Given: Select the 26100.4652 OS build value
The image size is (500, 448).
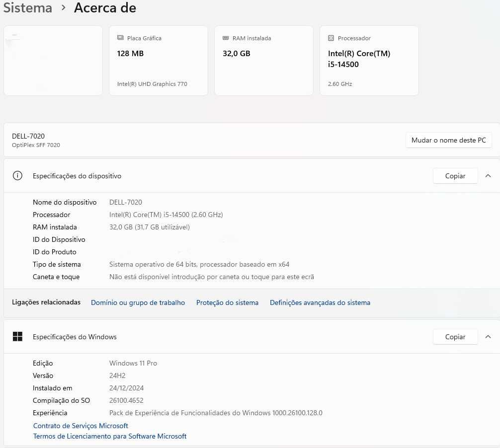Looking at the screenshot, I should pyautogui.click(x=126, y=400).
